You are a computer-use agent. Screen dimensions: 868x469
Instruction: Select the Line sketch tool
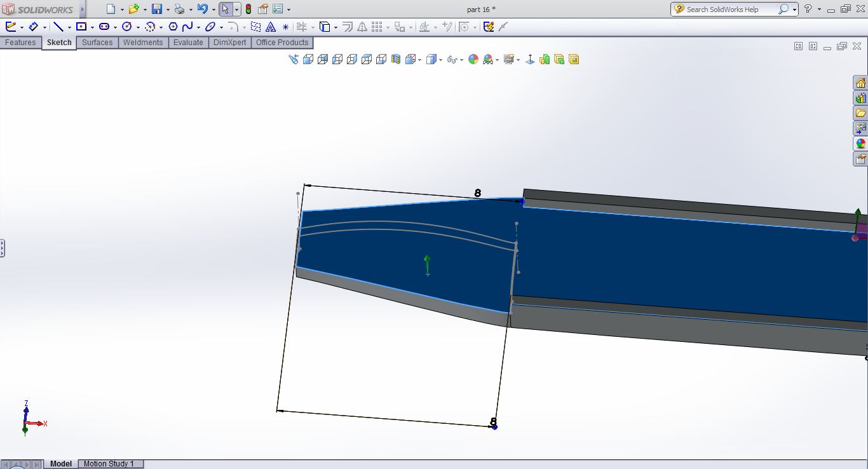pos(58,27)
